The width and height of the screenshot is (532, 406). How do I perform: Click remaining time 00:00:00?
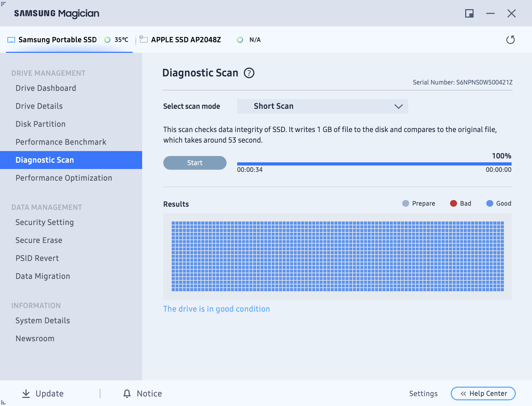click(x=499, y=170)
